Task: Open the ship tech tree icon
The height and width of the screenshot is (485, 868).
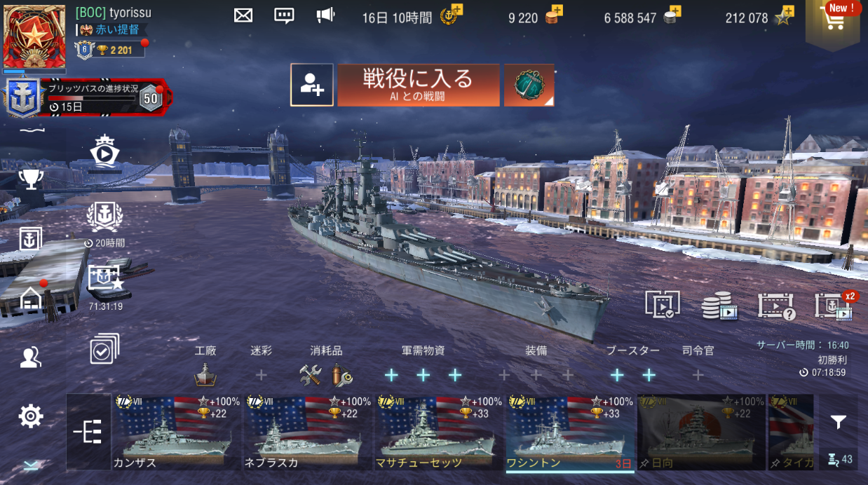Action: tap(88, 432)
